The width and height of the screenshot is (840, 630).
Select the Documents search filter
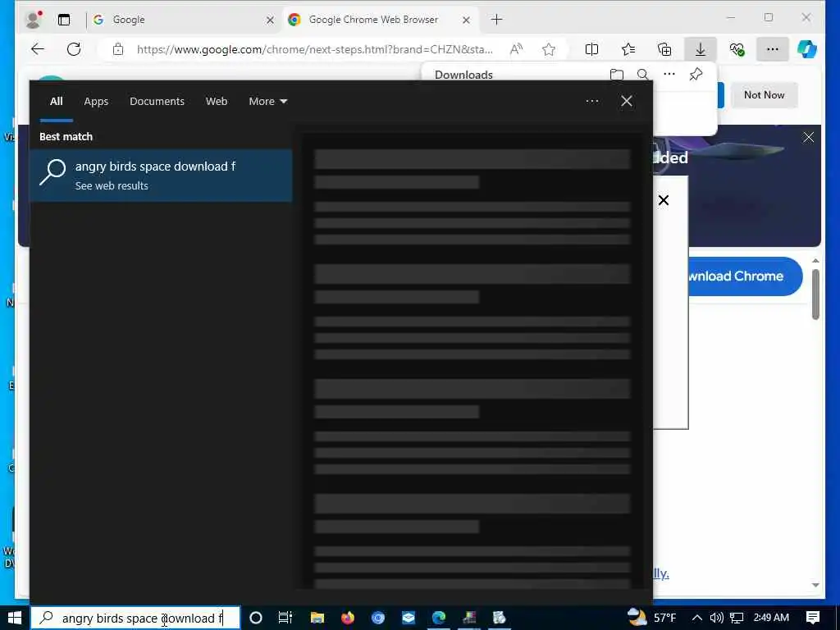[x=157, y=101]
